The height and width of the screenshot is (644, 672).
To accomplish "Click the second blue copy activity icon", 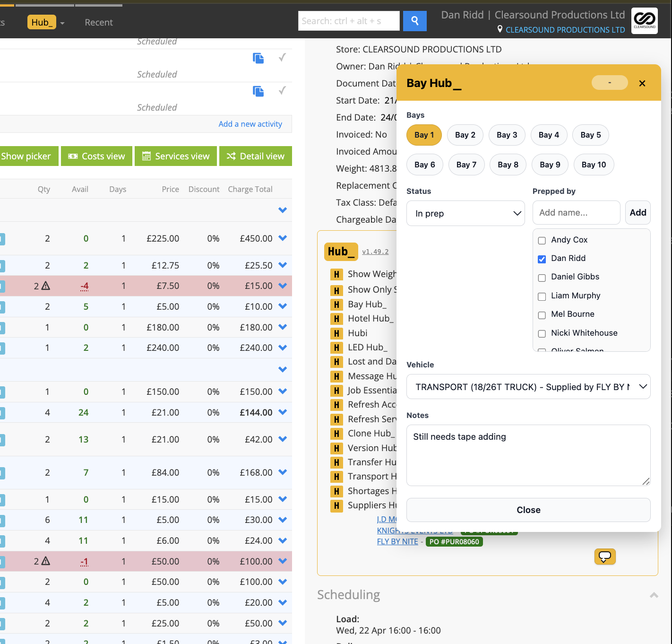I will click(x=258, y=91).
